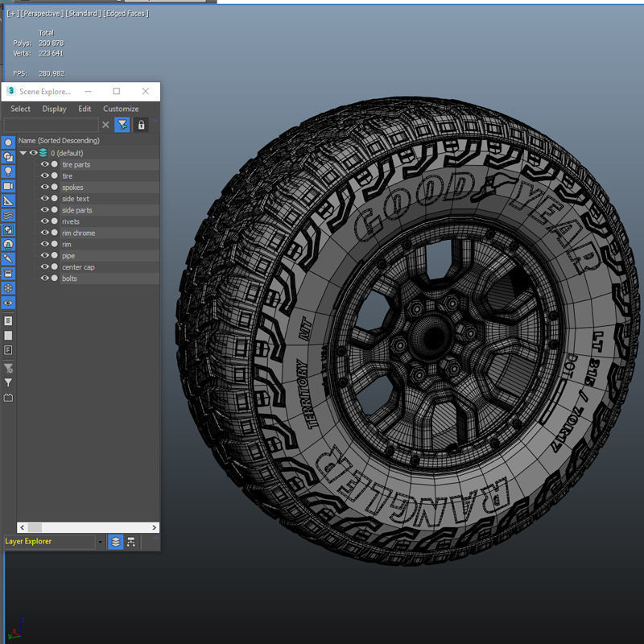
Task: Click the layer stack icon of 0 (default)
Action: tap(43, 153)
